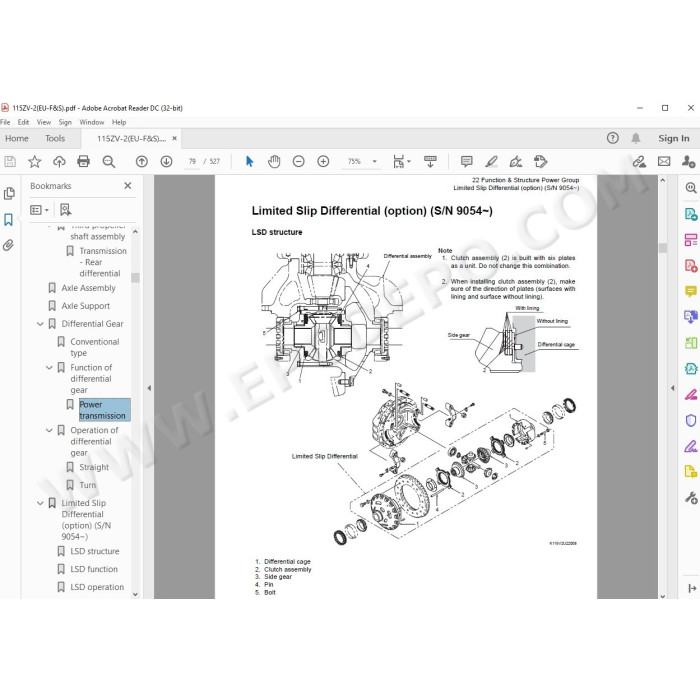
Task: Click the document vertical scrollbar thumb
Action: [x=662, y=248]
